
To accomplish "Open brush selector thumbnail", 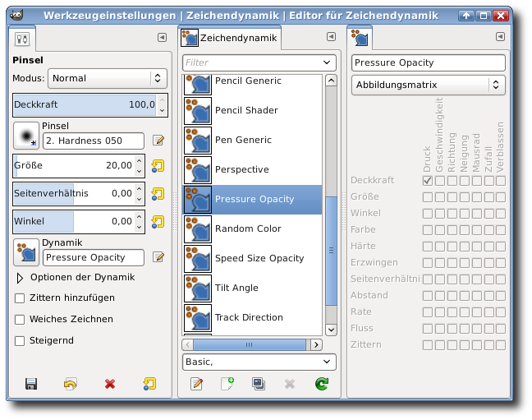I will point(26,136).
